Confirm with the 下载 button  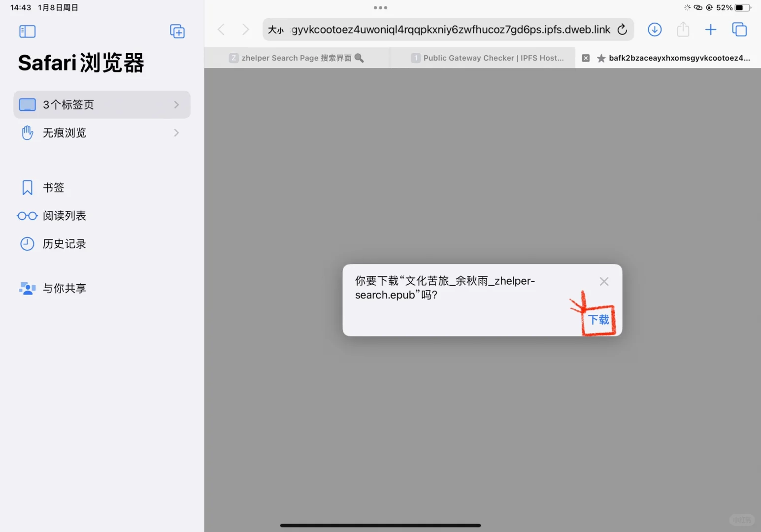click(599, 320)
